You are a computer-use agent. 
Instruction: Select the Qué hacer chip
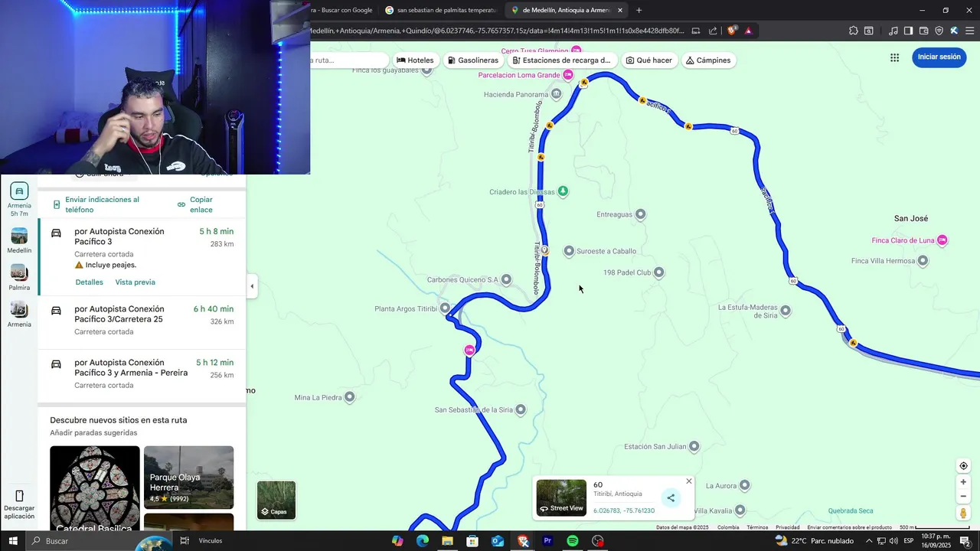point(648,60)
